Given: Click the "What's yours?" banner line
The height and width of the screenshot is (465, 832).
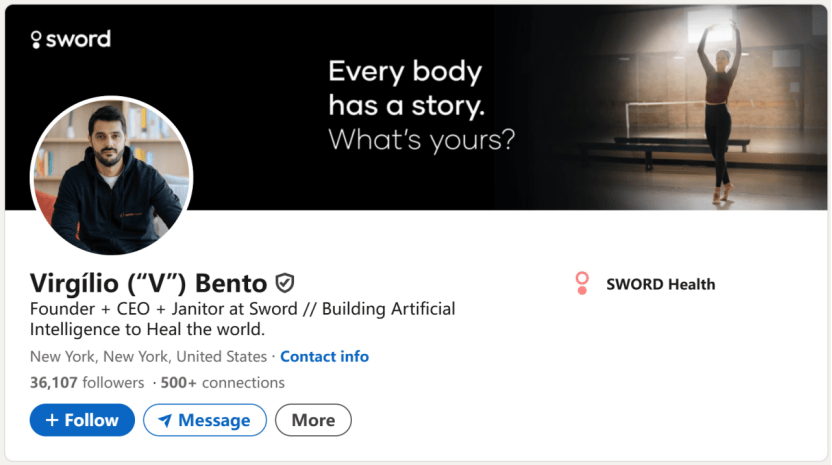Looking at the screenshot, I should coord(421,139).
